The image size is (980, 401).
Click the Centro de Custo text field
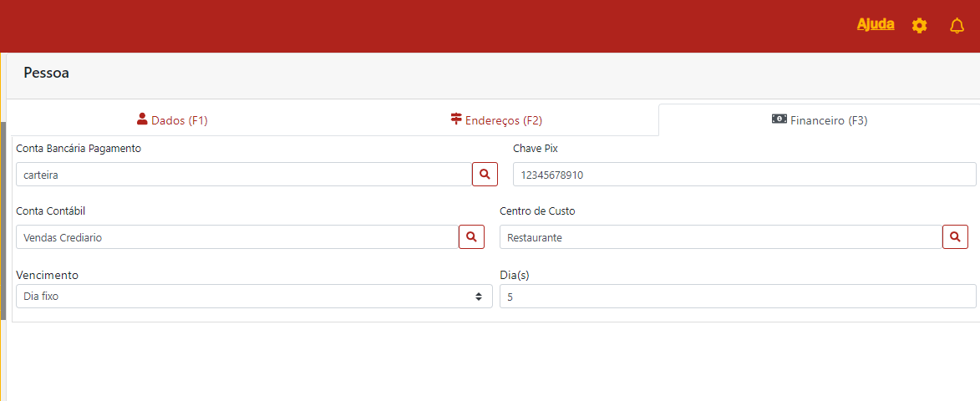pos(720,237)
